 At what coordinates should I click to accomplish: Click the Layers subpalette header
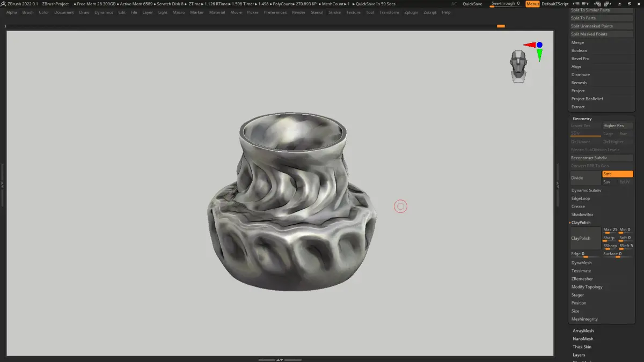(x=579, y=355)
